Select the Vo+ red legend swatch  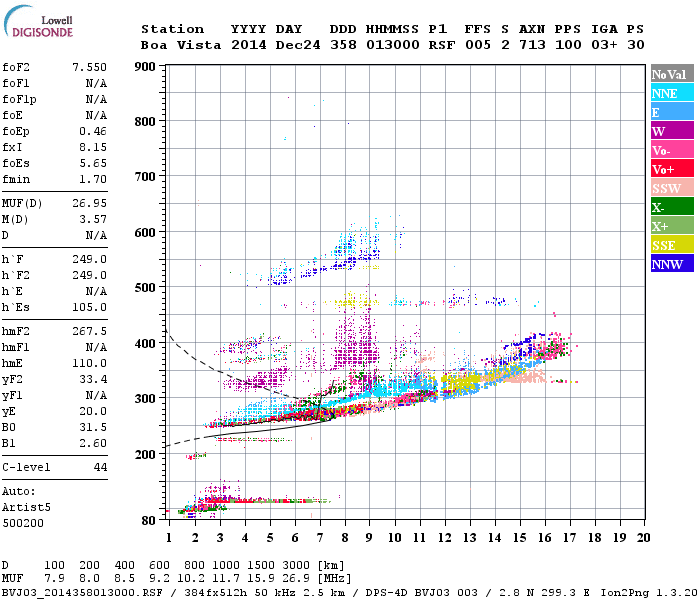pyautogui.click(x=672, y=169)
